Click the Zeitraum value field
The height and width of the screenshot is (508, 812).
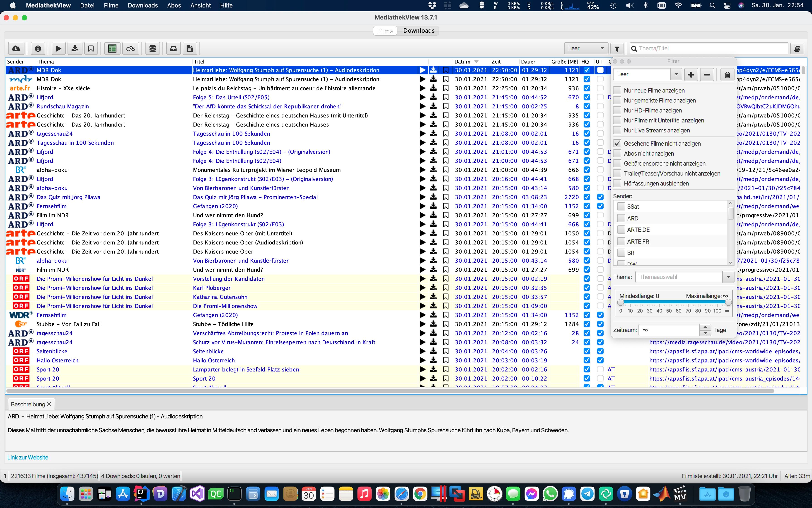click(669, 330)
